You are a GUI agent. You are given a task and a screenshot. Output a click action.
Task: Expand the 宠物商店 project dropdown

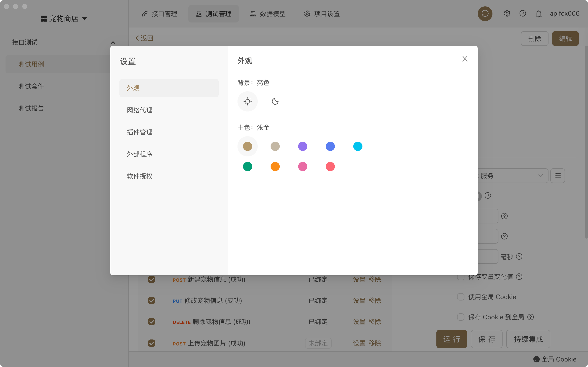click(x=85, y=19)
